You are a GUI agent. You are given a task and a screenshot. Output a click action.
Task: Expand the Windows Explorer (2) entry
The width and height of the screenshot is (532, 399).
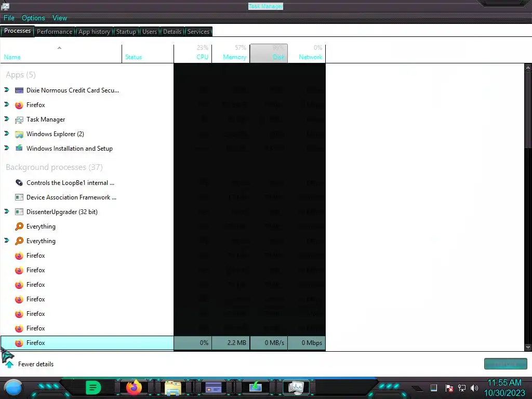tap(6, 134)
